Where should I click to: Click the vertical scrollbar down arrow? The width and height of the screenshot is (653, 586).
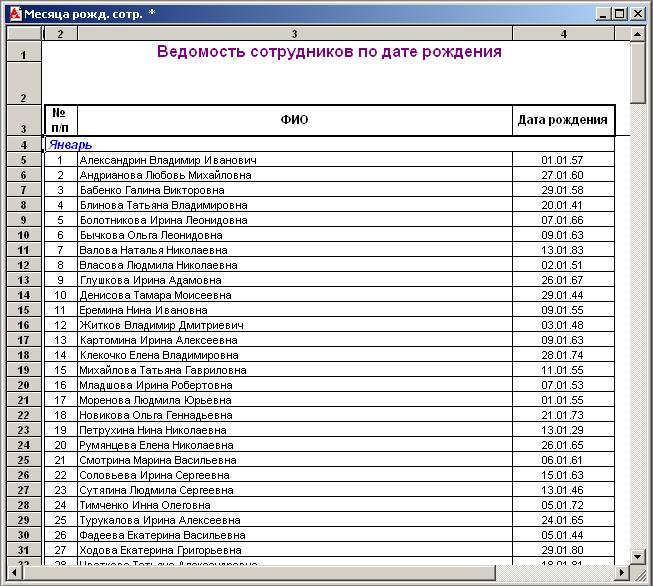point(637,557)
